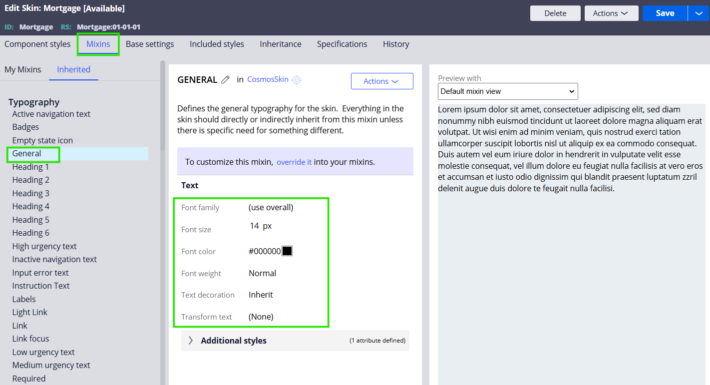Select Inactive navigation text mixin
The width and height of the screenshot is (710, 385).
click(54, 260)
